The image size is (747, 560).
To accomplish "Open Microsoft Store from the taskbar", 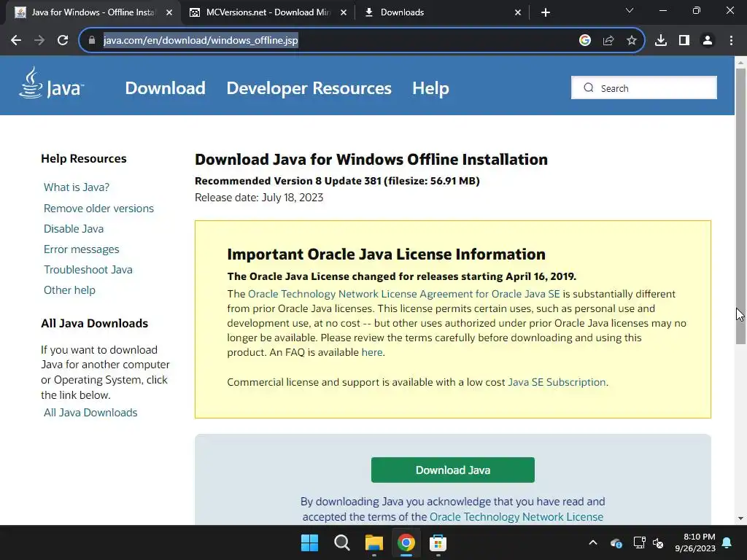I will pos(438,542).
